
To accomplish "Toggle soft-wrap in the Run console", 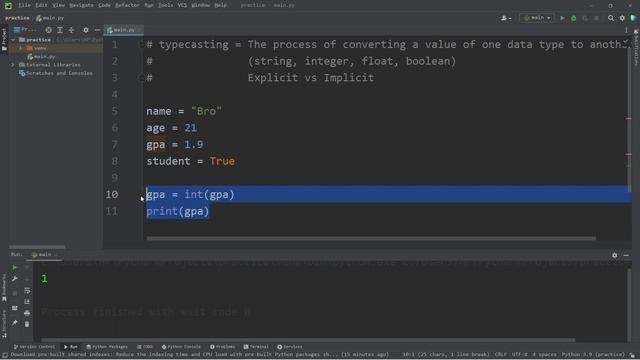I will pyautogui.click(x=27, y=290).
